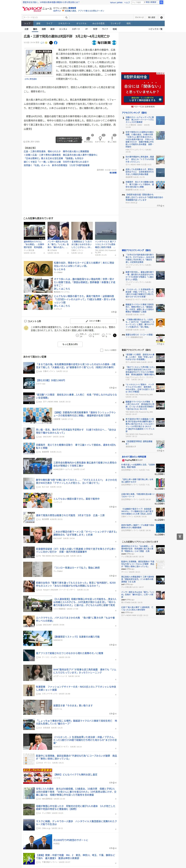Play the 部活動バス衝突 video thumbnail in sidebar
This screenshot has width=186, height=868.
160,358
